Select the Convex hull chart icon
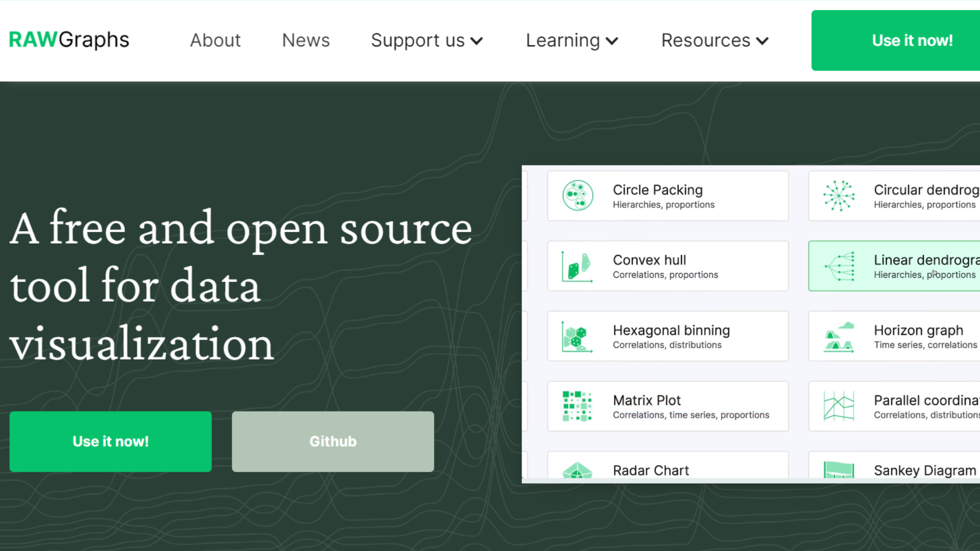 (577, 266)
